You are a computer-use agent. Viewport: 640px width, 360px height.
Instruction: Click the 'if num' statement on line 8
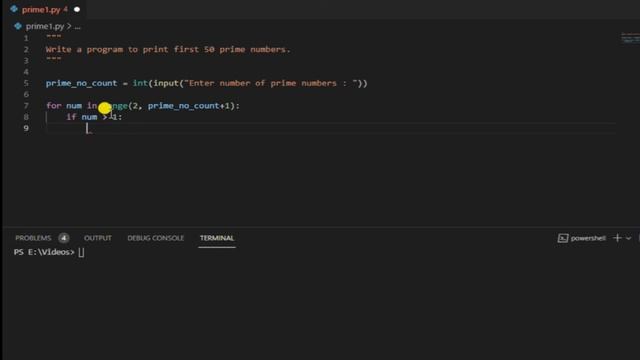(82, 117)
